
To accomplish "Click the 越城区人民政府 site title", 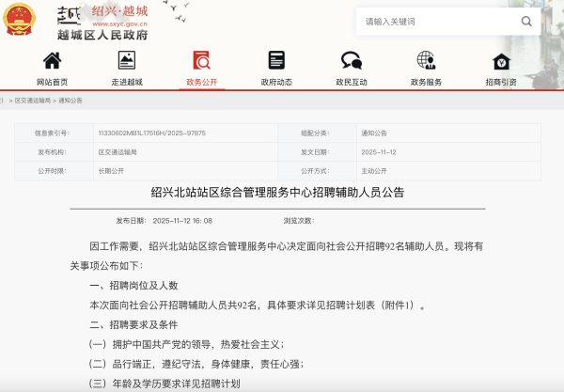I will 102,35.
